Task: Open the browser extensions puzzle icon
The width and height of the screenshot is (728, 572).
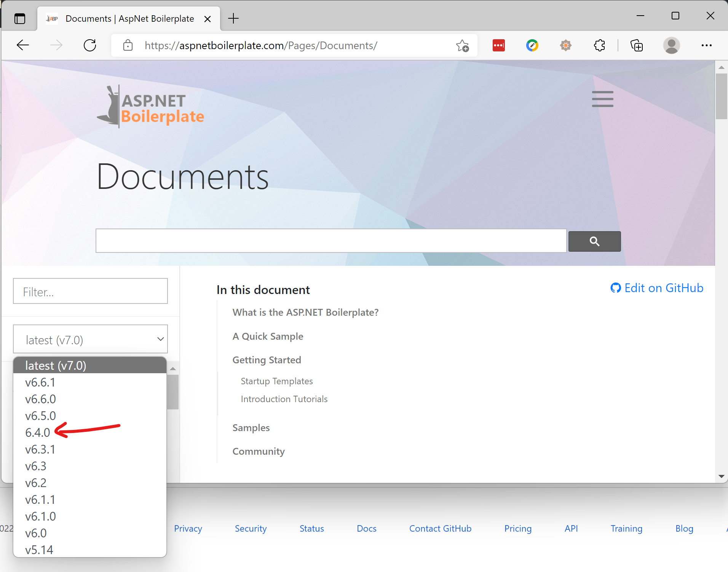Action: (599, 45)
